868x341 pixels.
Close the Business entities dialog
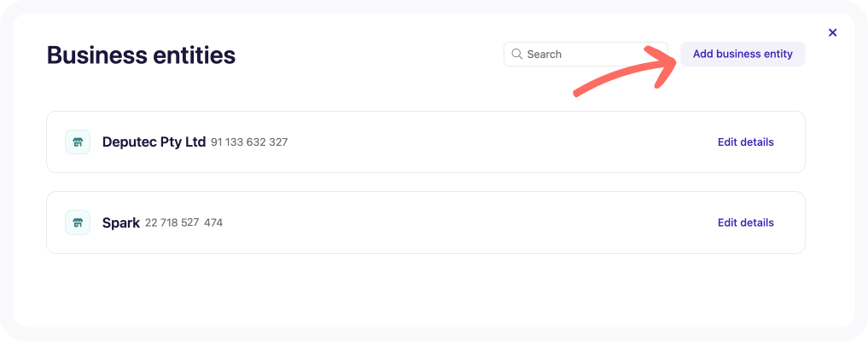[832, 32]
